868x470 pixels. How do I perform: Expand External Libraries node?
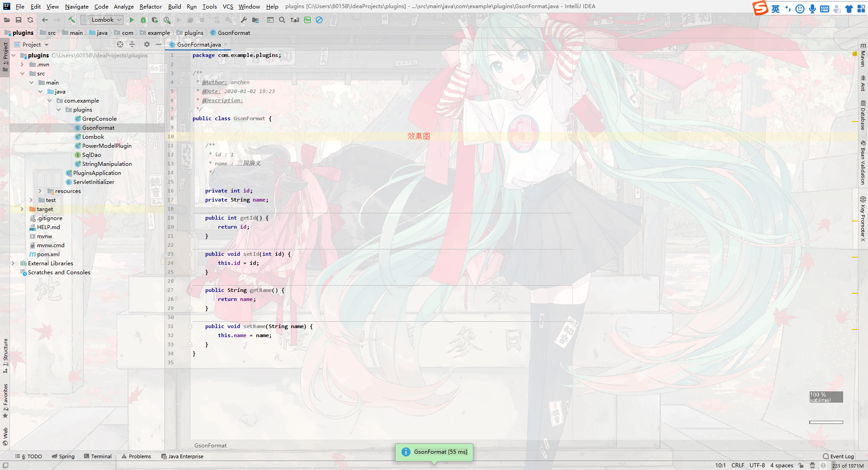click(x=13, y=263)
